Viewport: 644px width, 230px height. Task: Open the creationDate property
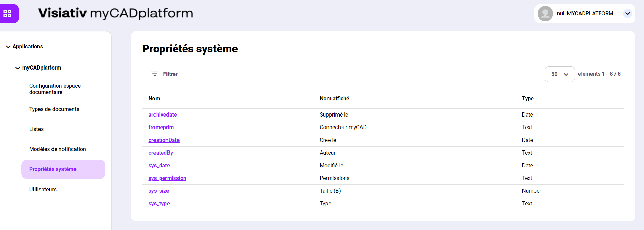pyautogui.click(x=164, y=140)
